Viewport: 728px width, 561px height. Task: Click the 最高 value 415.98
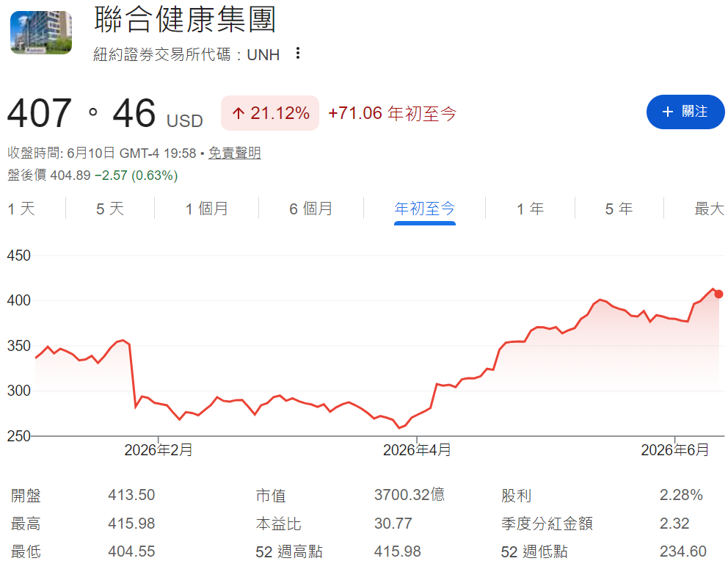(x=131, y=524)
